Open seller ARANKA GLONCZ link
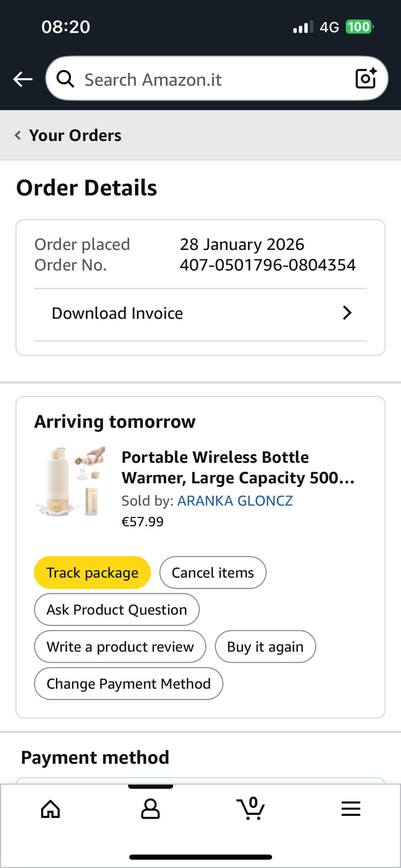 click(x=235, y=501)
